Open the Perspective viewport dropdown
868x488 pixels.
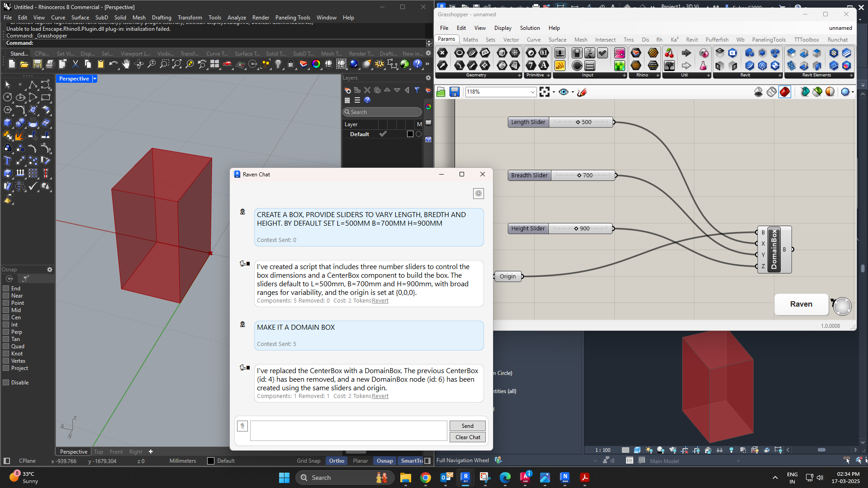(94, 78)
